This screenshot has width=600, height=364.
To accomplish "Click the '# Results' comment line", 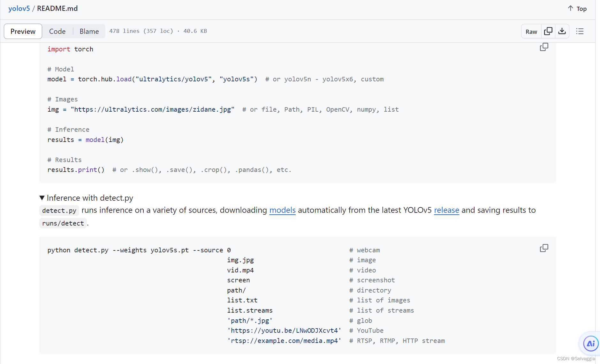I will (65, 160).
